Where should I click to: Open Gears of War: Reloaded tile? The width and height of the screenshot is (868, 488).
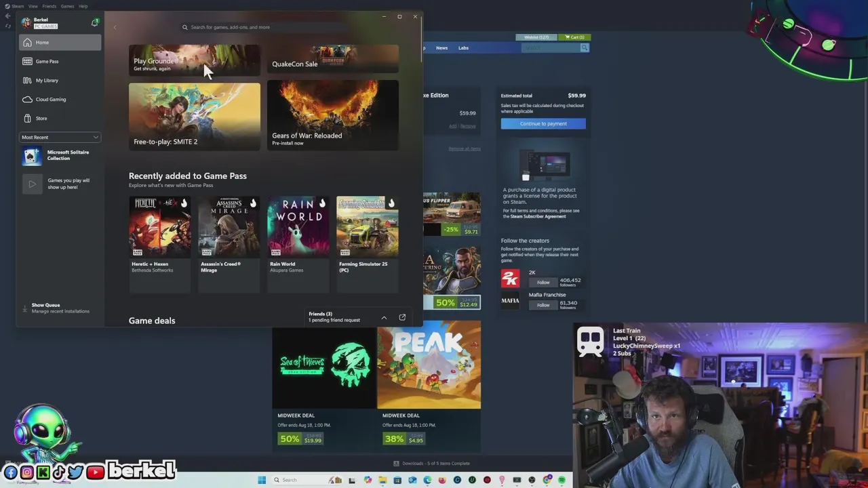332,115
